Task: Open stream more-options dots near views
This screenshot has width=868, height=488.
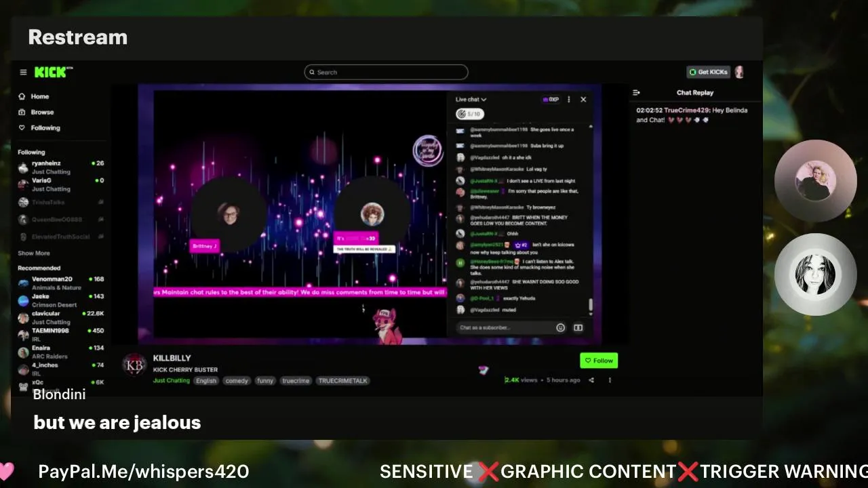Action: coord(610,380)
